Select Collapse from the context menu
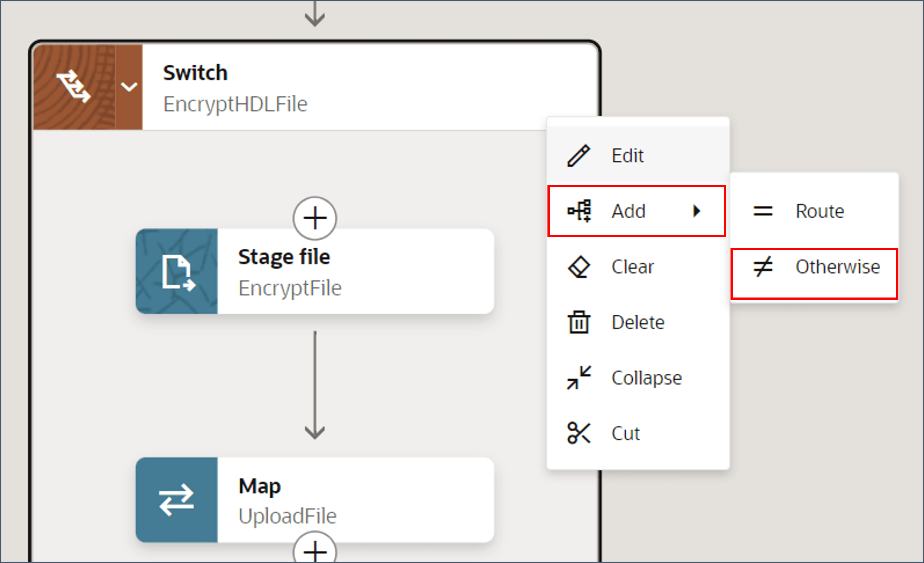The height and width of the screenshot is (563, 924). click(638, 377)
